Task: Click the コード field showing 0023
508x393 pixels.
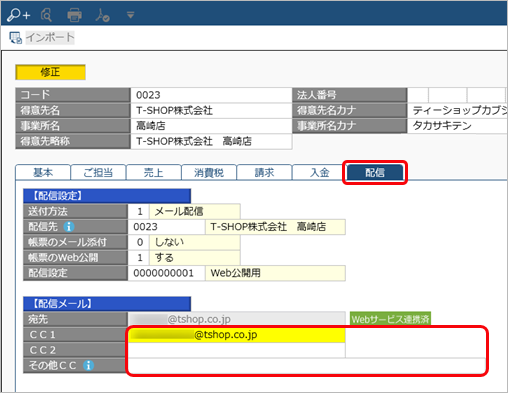Action: [x=211, y=95]
